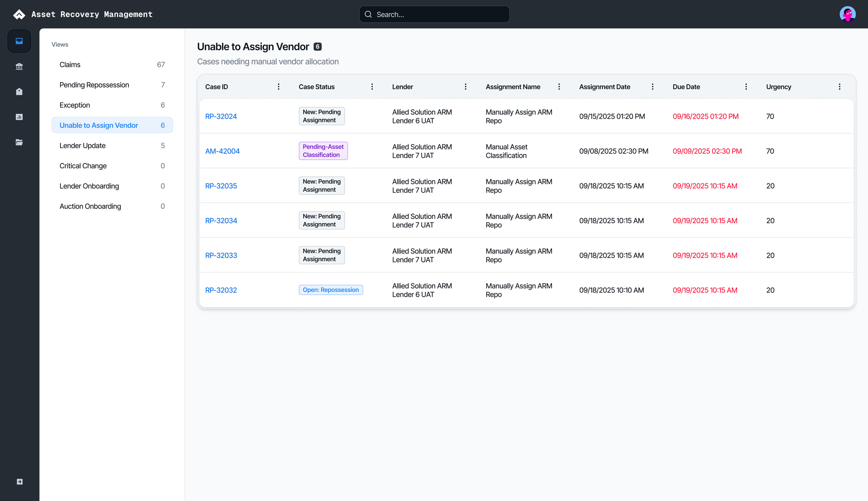Click Manual Asset Classification assignment name
The image size is (868, 501).
tap(506, 151)
